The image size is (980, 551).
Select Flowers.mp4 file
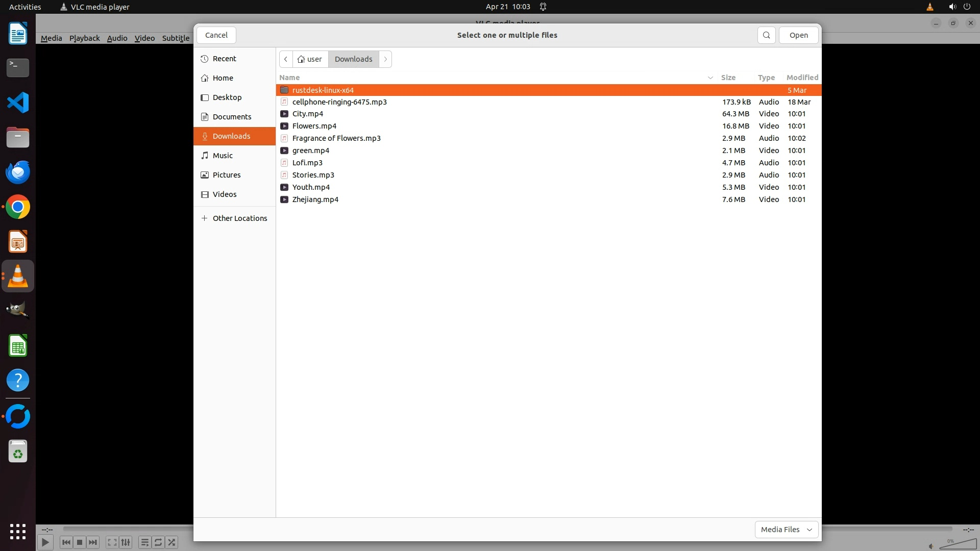(x=314, y=126)
